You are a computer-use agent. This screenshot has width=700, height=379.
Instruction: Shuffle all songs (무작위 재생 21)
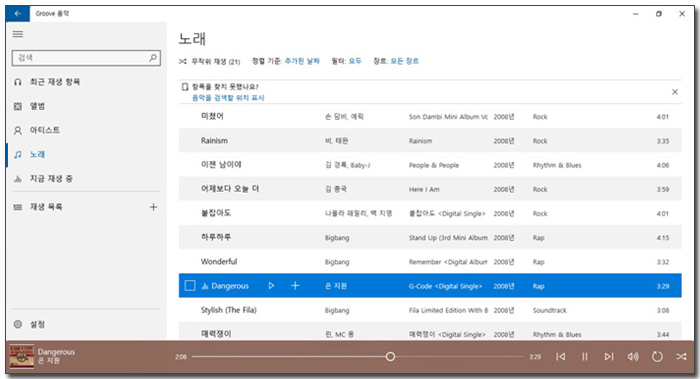tap(209, 62)
